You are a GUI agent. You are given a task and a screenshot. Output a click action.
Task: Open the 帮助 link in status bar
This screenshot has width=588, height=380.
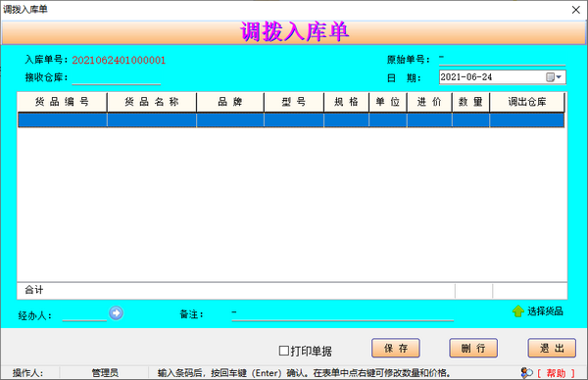coord(556,373)
